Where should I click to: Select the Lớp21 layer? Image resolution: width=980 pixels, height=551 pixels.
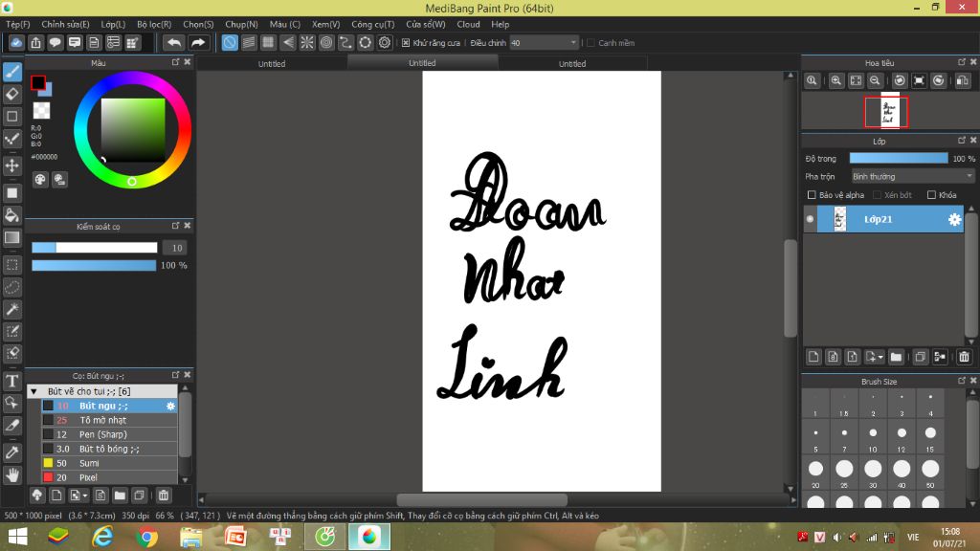tap(883, 219)
